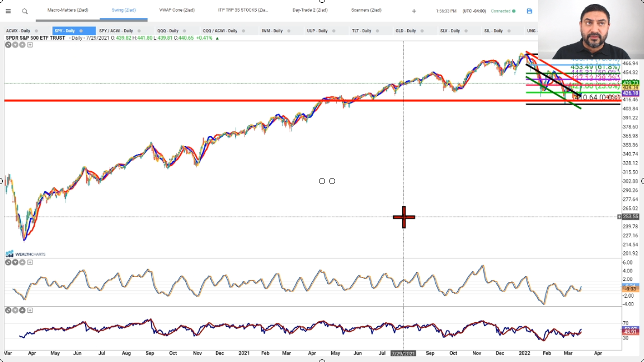Screen dimensions: 644x362
Task: Click the 453.49 (61.8%) Fibonacci level label
Action: pos(595,67)
